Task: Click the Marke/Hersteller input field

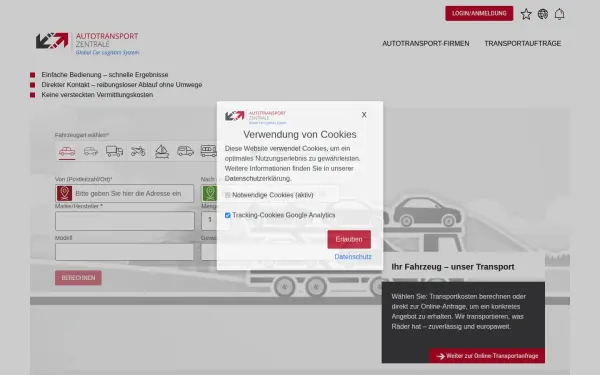Action: click(x=125, y=221)
